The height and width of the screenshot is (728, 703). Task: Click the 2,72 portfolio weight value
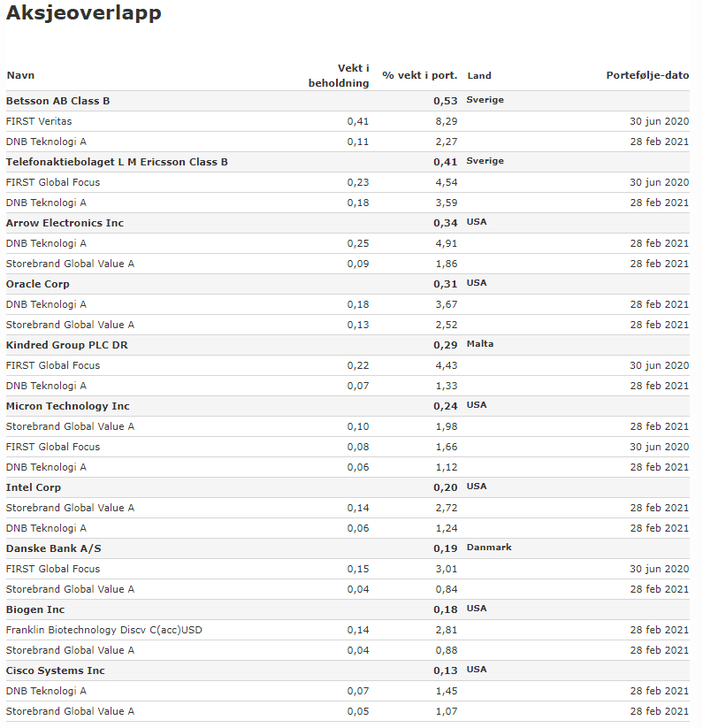(447, 508)
